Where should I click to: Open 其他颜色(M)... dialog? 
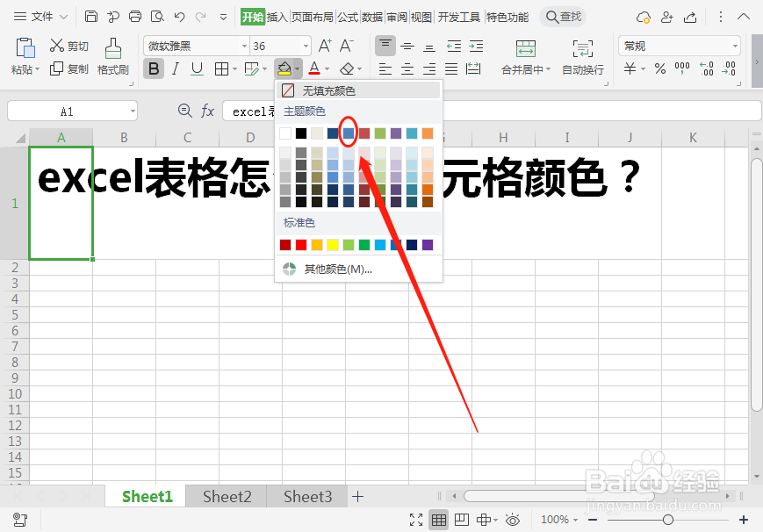pyautogui.click(x=358, y=270)
